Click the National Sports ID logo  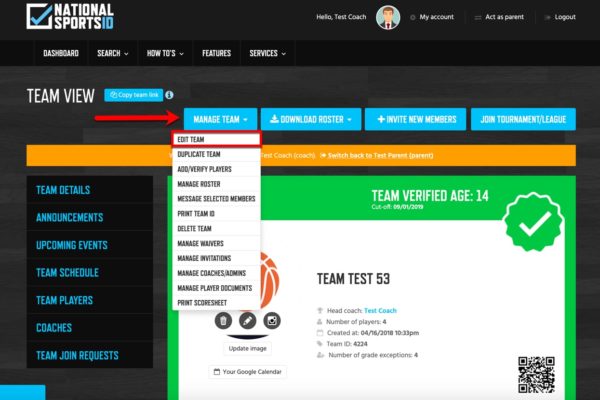click(70, 17)
